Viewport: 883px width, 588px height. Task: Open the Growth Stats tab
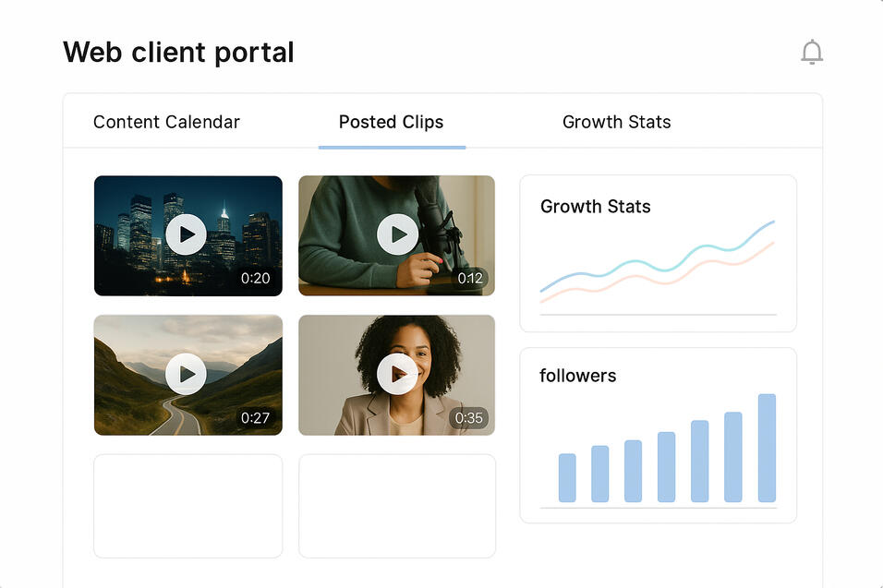pos(616,122)
